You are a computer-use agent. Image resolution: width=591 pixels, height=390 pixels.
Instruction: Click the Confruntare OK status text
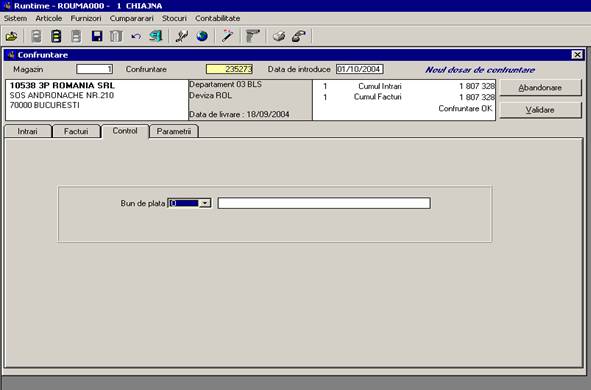click(465, 109)
